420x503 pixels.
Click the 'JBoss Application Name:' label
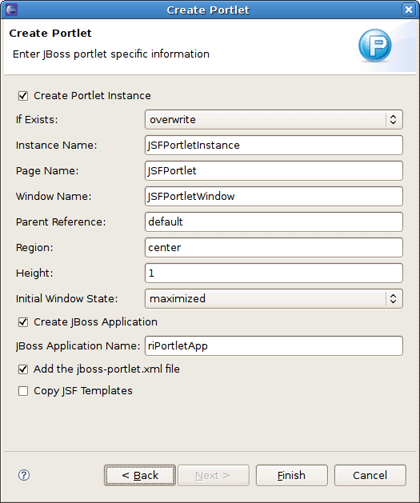(78, 346)
